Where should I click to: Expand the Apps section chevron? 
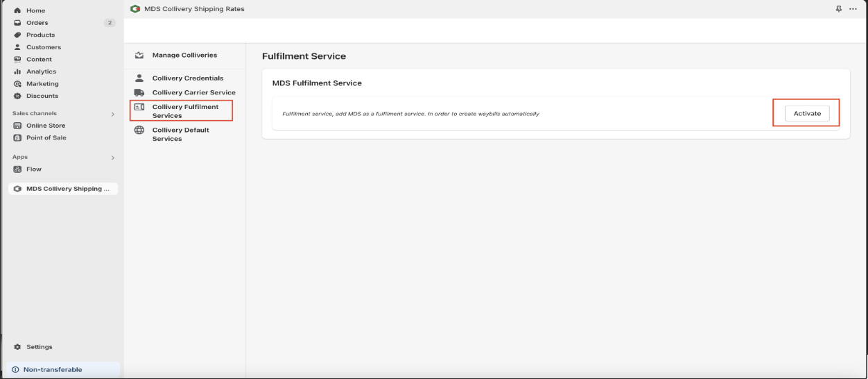click(x=113, y=158)
